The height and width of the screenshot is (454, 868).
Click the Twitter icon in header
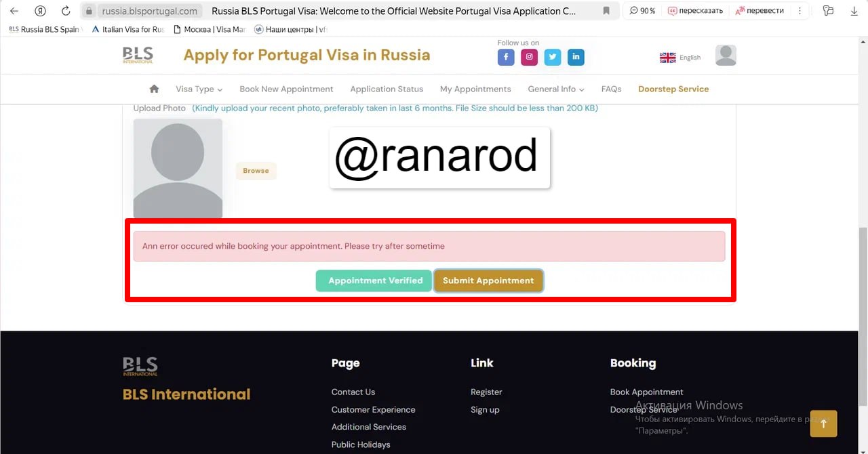(x=553, y=58)
